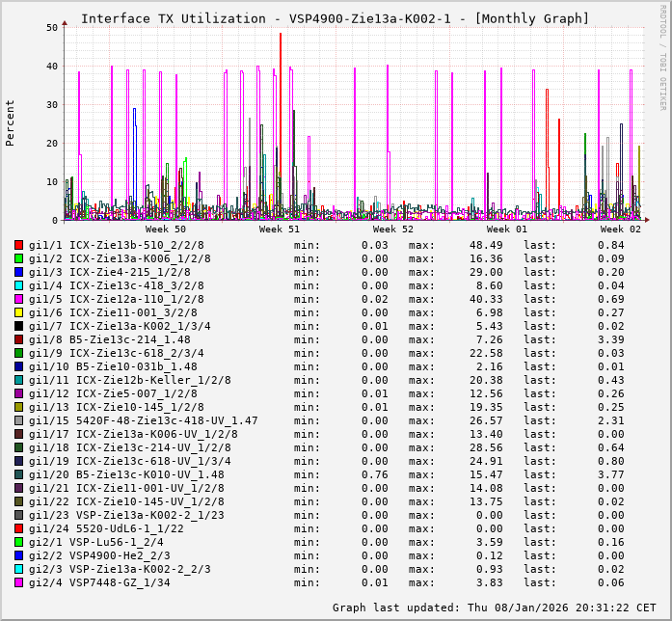Click the yellow gi1/6 ICX-Zie11-001 legend swatch
672x621 pixels.
[x=19, y=312]
